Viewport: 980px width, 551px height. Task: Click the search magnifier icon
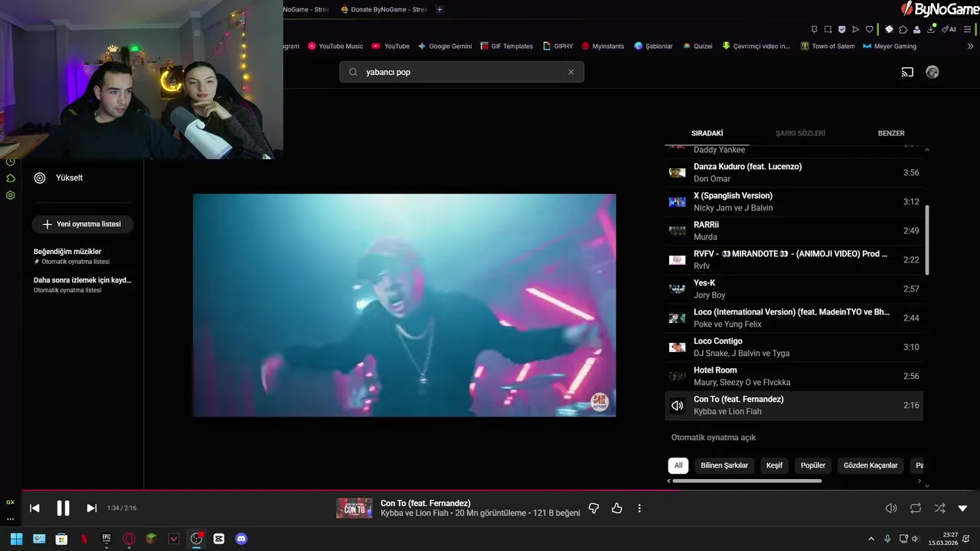(353, 72)
